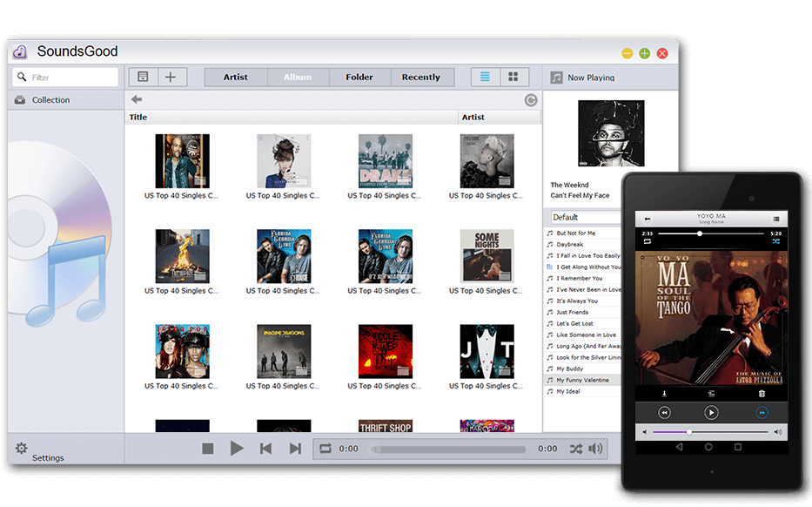812x507 pixels.
Task: Tap the play button on the tablet
Action: point(711,413)
